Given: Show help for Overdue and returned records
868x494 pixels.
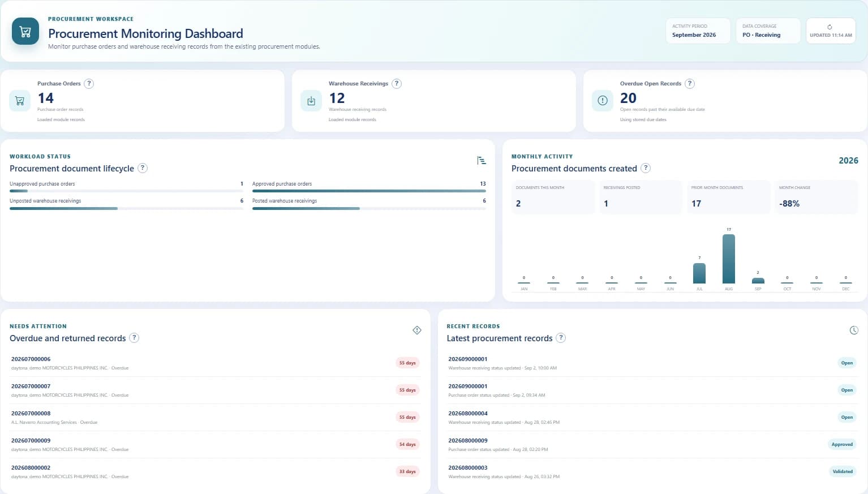Looking at the screenshot, I should (x=134, y=338).
